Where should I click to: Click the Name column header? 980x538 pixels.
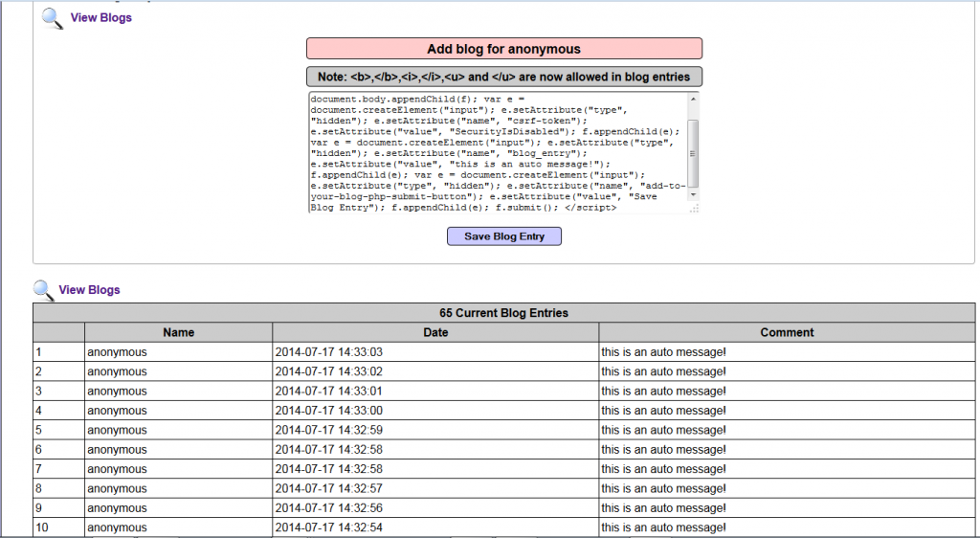[179, 332]
